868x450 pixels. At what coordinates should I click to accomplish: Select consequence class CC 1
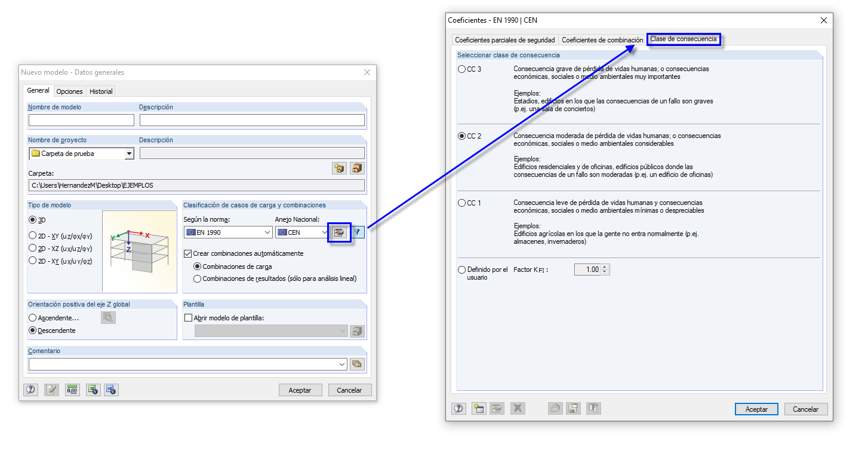tap(461, 203)
